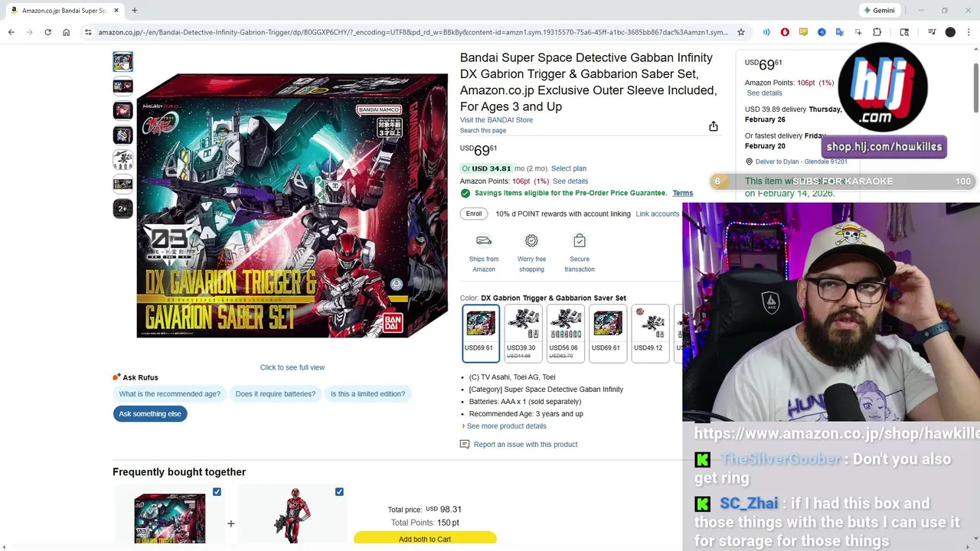Click the address bar URL field
980x551 pixels.
click(x=413, y=32)
